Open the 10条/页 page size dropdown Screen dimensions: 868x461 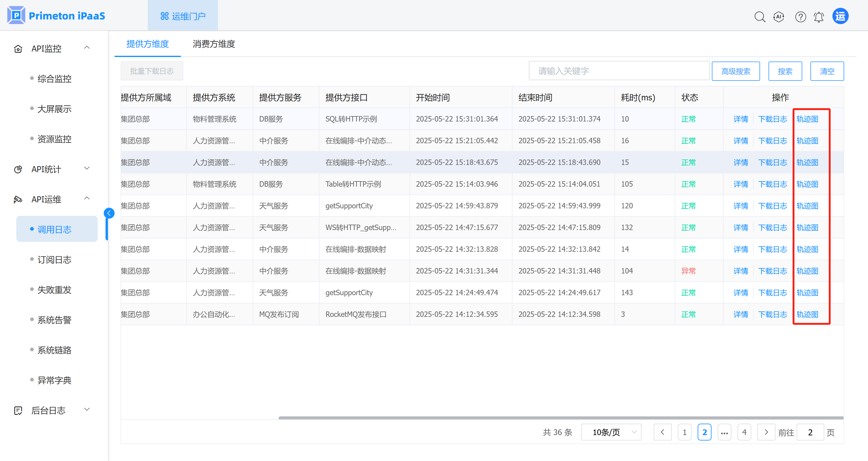coord(611,432)
